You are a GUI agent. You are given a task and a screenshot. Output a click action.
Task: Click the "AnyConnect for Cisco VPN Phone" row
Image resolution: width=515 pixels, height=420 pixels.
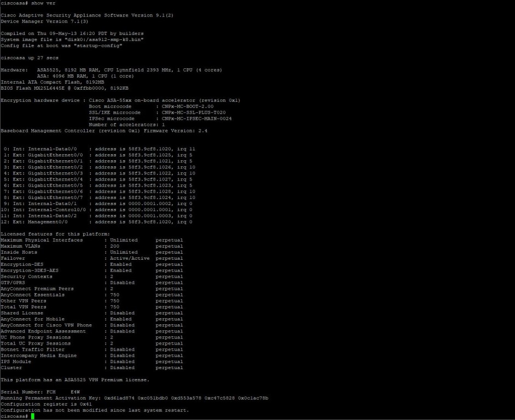(x=92, y=325)
